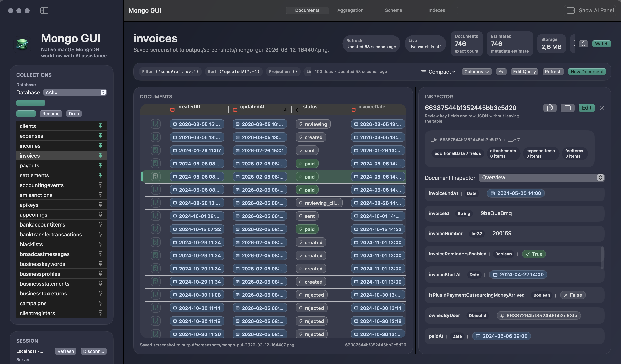The height and width of the screenshot is (364, 621).
Task: Close the Inspector panel
Action: pyautogui.click(x=601, y=108)
